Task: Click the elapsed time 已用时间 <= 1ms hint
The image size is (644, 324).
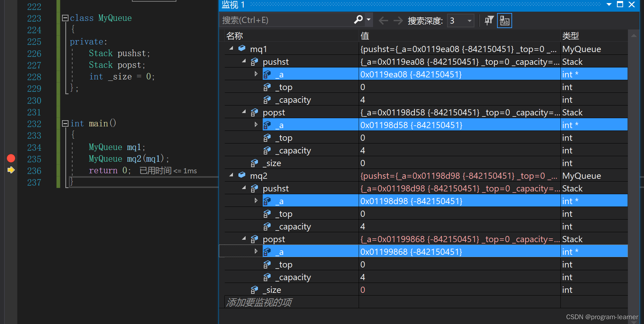Action: (x=168, y=171)
